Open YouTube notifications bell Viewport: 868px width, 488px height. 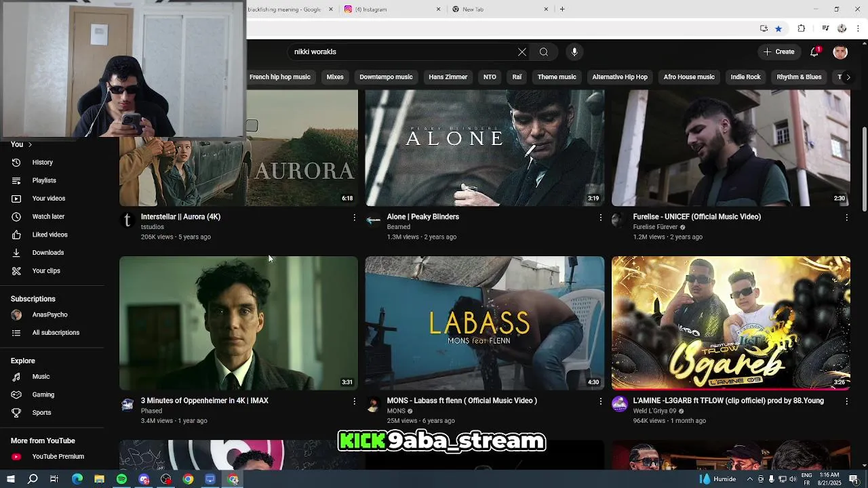[815, 52]
